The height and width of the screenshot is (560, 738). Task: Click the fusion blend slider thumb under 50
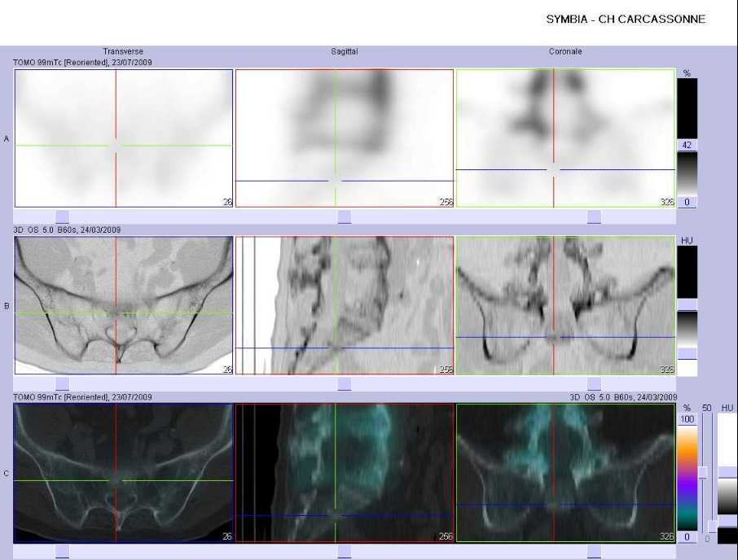click(703, 473)
